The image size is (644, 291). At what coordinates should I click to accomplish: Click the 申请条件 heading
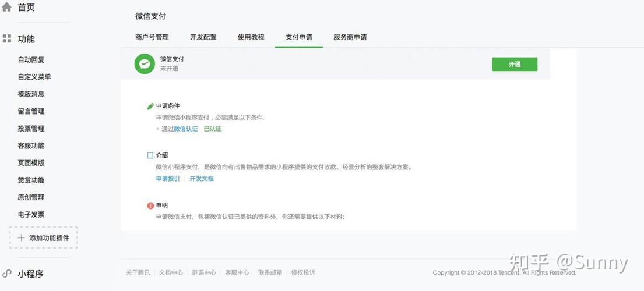(x=168, y=106)
